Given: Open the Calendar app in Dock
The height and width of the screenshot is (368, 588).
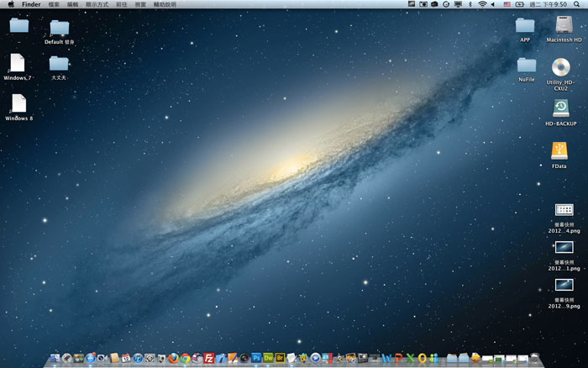Looking at the screenshot, I should 126,358.
